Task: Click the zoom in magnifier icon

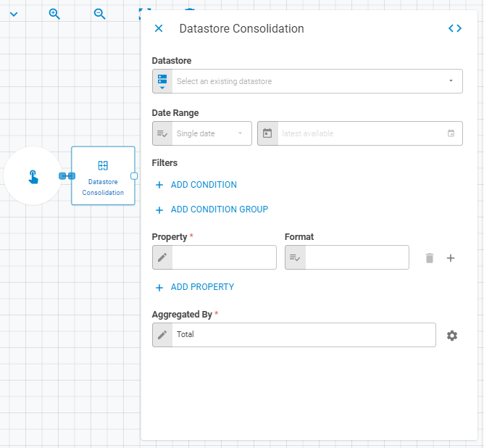Action: 54,14
